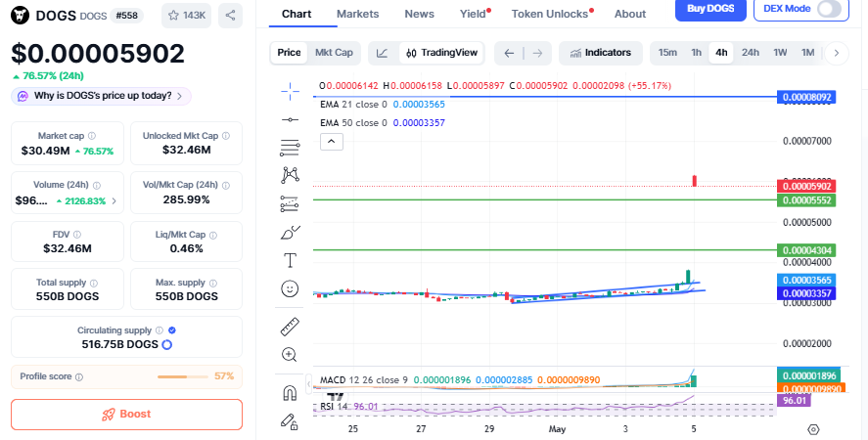Viewport: 868px width, 440px height.
Task: Click the Boost button
Action: point(127,415)
